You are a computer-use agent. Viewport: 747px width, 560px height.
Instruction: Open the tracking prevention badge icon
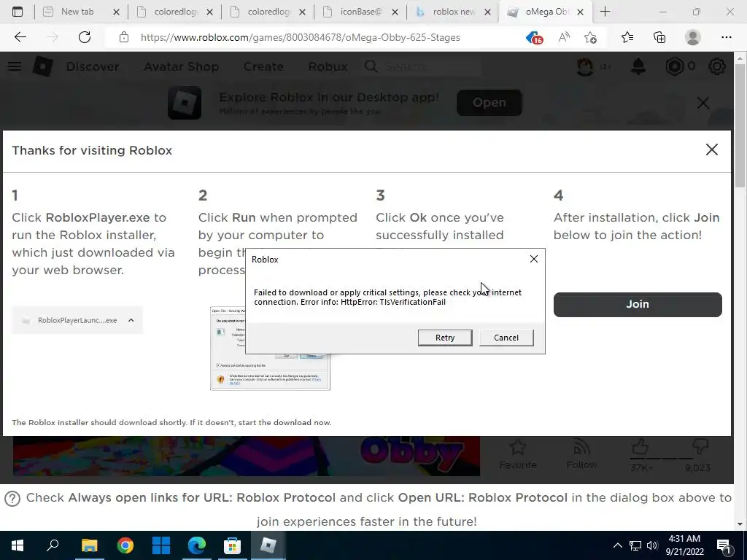click(535, 37)
